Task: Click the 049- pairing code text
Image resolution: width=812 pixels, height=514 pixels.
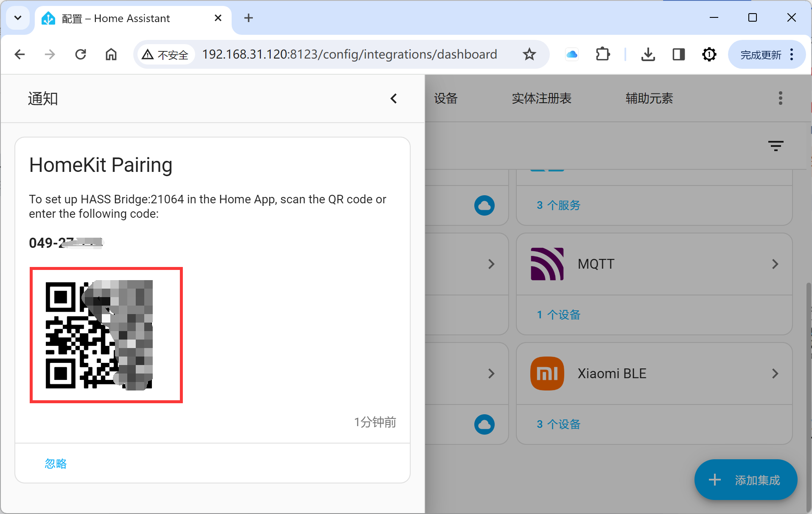Action: [x=65, y=243]
